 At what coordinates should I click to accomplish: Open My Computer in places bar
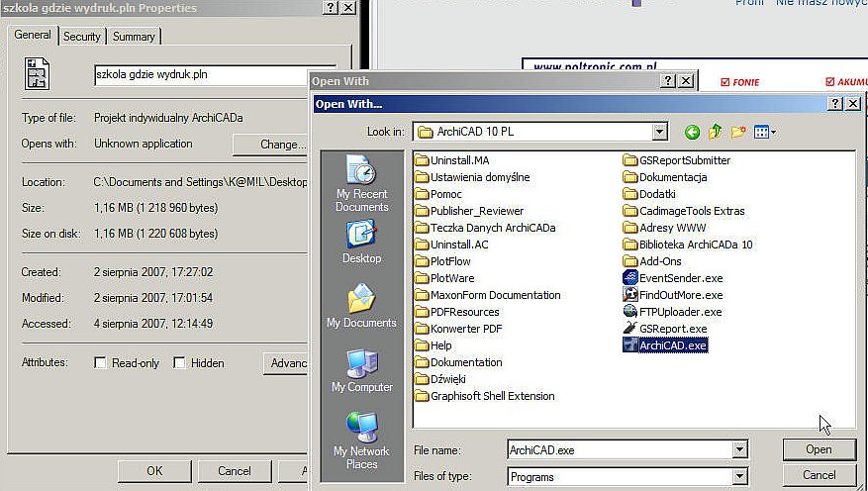(x=361, y=371)
